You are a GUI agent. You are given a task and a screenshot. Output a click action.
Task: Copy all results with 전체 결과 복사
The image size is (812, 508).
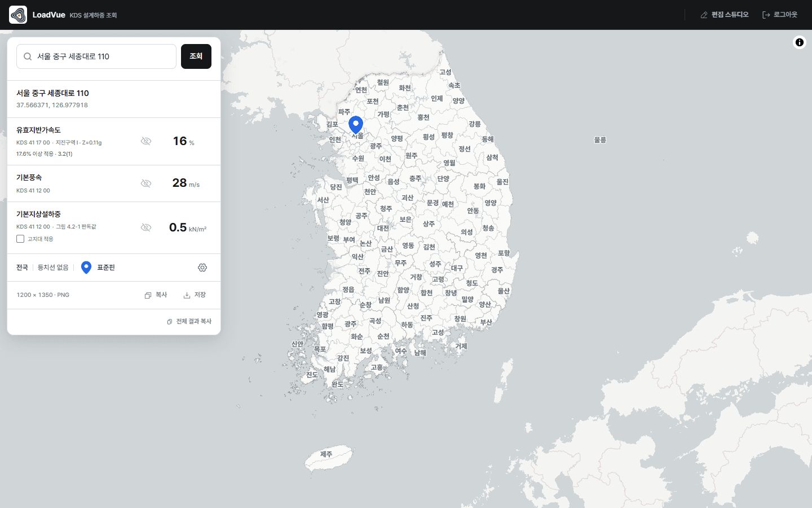point(189,322)
